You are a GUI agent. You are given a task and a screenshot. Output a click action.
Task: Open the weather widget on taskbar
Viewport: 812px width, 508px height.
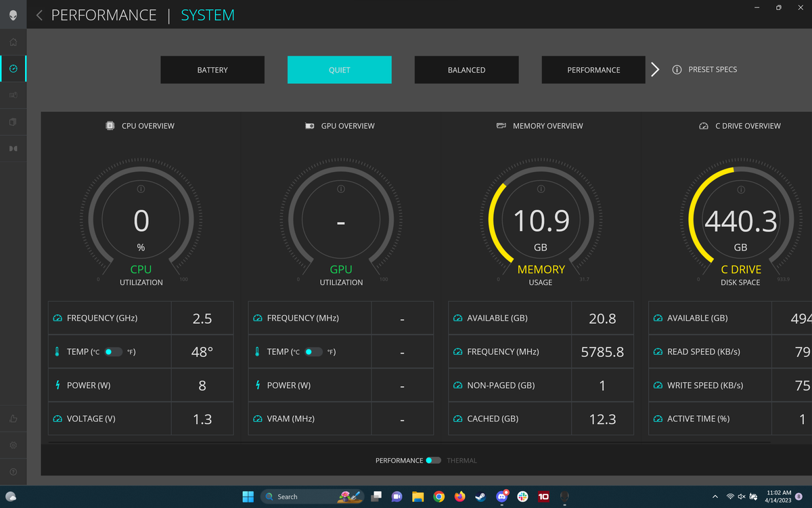pyautogui.click(x=11, y=496)
